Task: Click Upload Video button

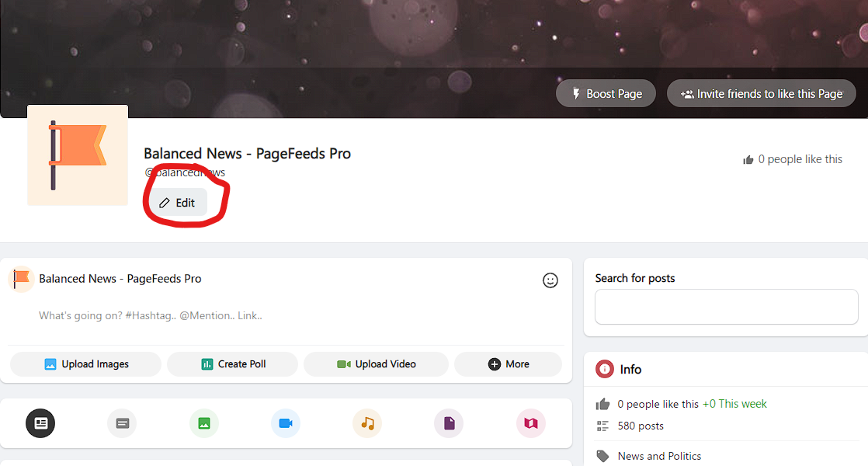Action: (376, 364)
